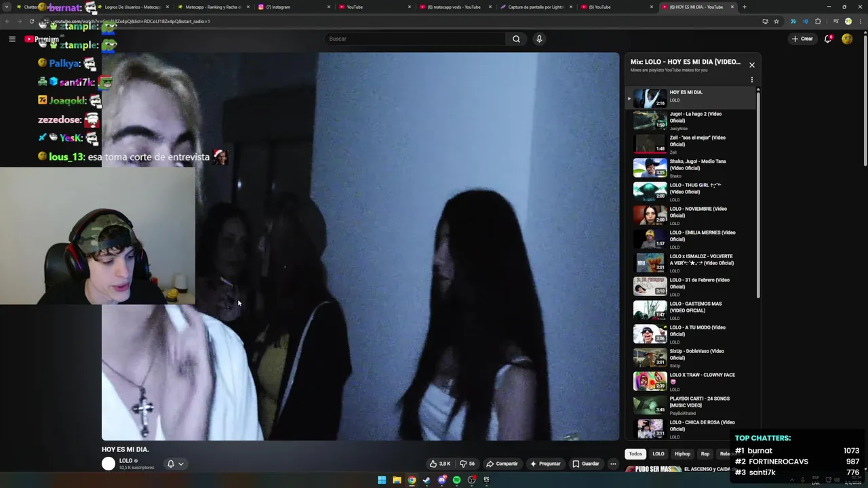
Task: Open YouTube notifications bell in header
Action: [827, 39]
